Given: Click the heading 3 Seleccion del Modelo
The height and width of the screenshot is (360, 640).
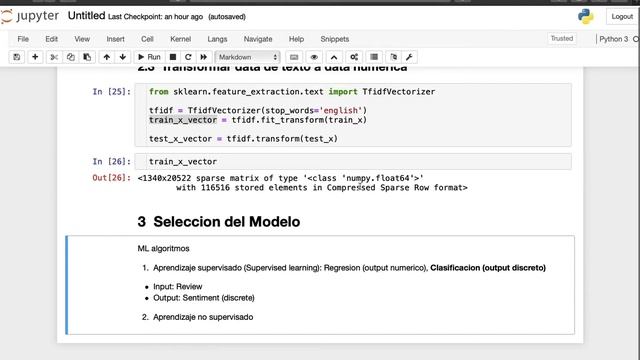Looking at the screenshot, I should tap(219, 222).
